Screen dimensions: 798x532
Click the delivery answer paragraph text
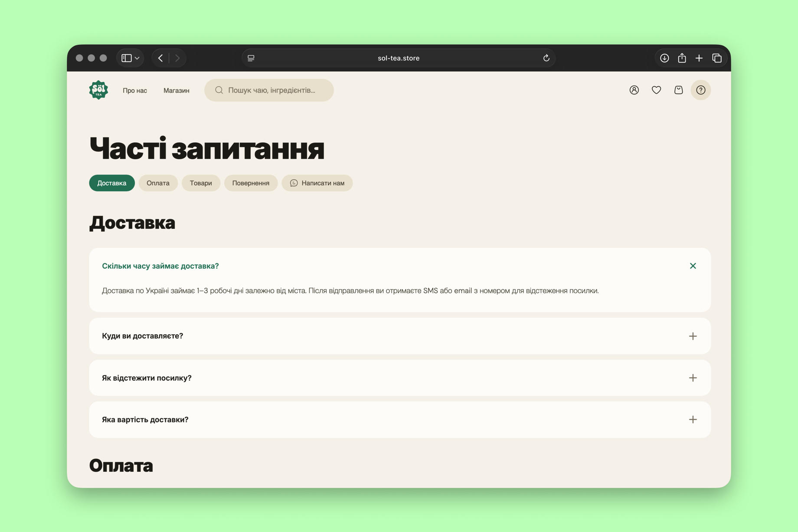pyautogui.click(x=350, y=291)
